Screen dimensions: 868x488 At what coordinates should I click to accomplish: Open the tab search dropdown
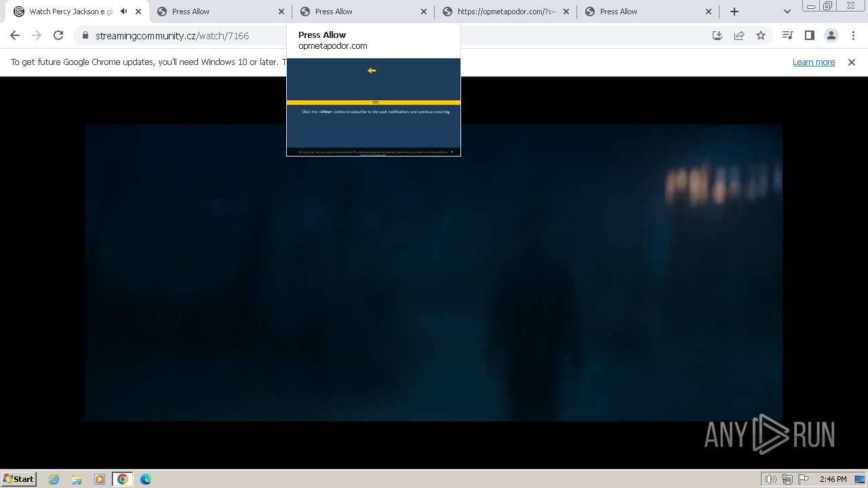(787, 12)
